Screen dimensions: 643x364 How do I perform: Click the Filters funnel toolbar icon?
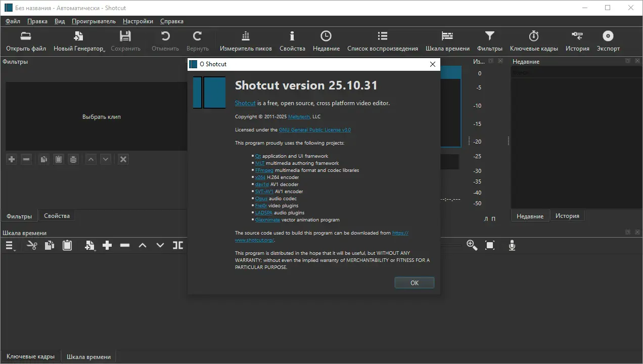point(489,36)
